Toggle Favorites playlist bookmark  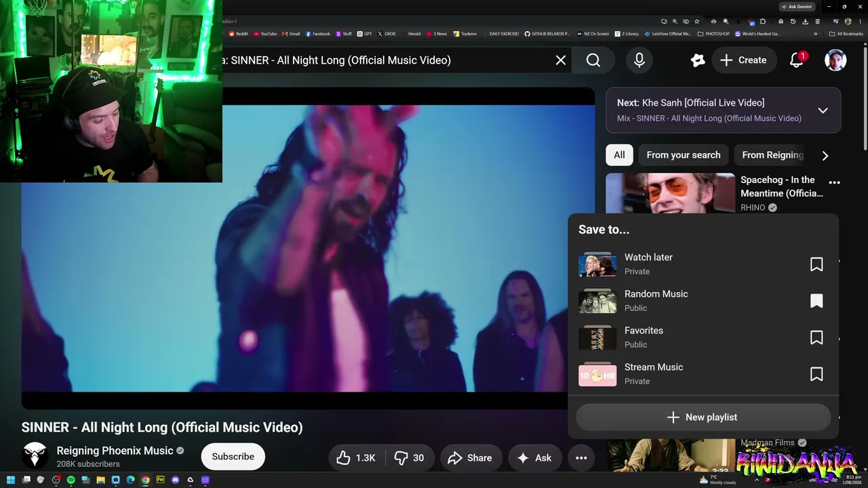(x=816, y=338)
